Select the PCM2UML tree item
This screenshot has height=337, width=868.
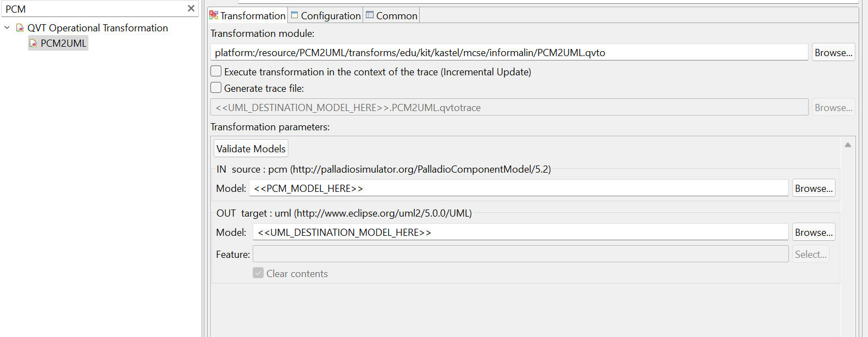point(63,43)
